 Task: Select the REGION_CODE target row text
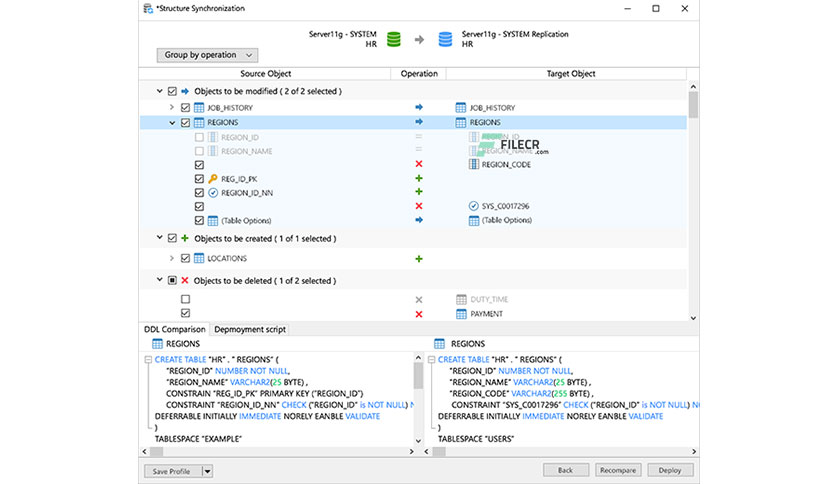pos(506,165)
